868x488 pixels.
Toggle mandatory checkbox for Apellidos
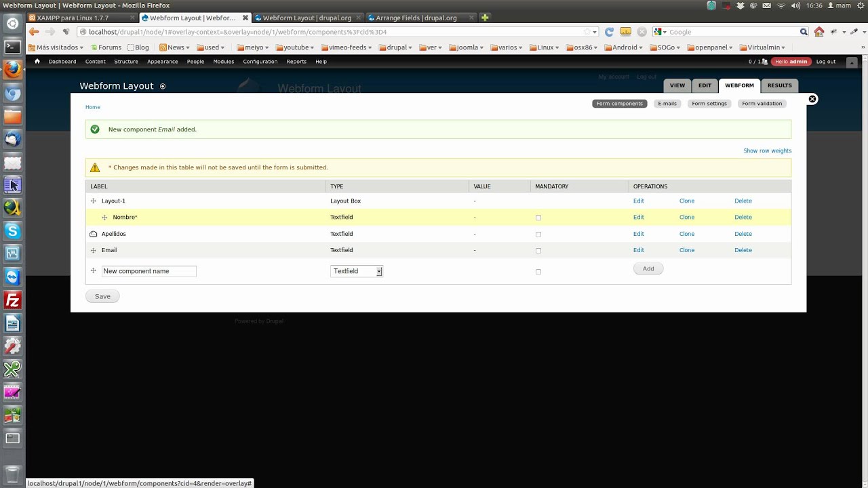[x=538, y=234]
